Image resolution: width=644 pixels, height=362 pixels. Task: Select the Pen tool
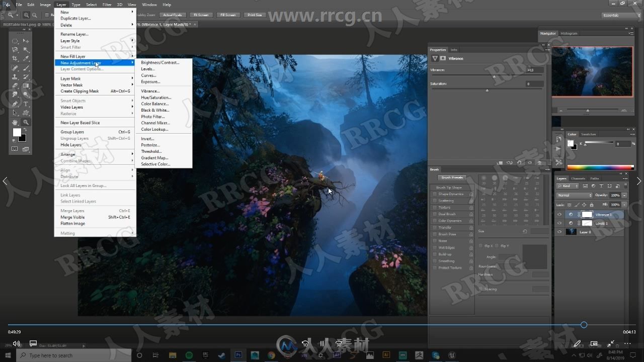click(15, 104)
